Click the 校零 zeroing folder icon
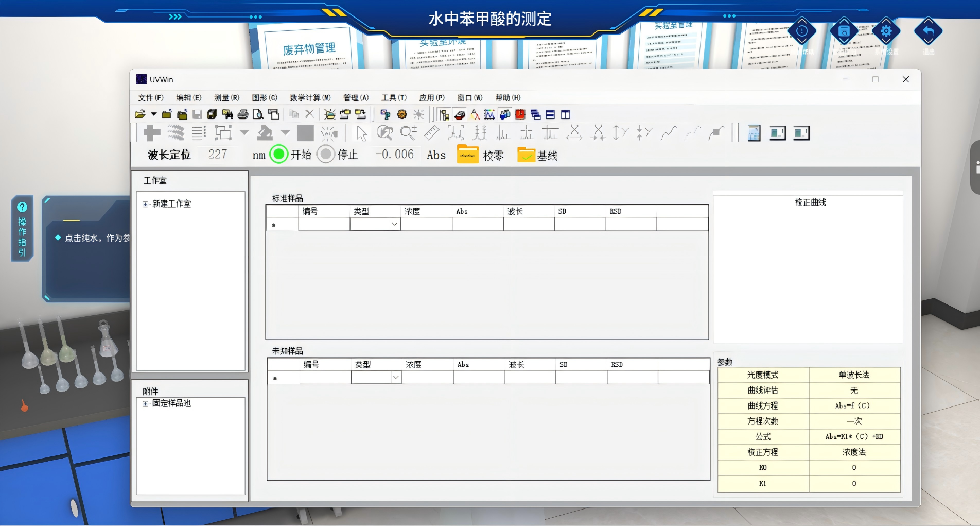980x526 pixels. click(468, 155)
